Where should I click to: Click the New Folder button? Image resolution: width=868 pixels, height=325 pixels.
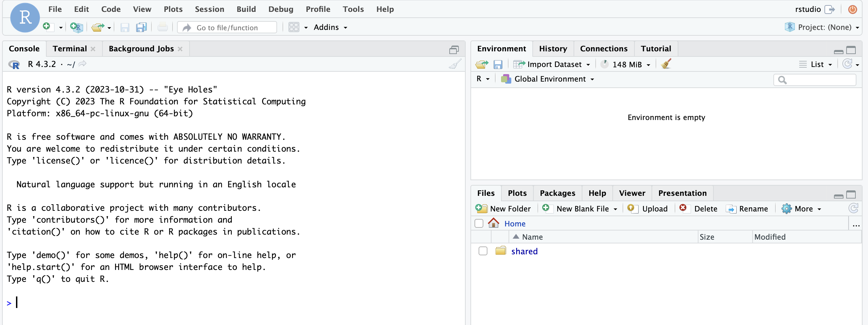(503, 208)
